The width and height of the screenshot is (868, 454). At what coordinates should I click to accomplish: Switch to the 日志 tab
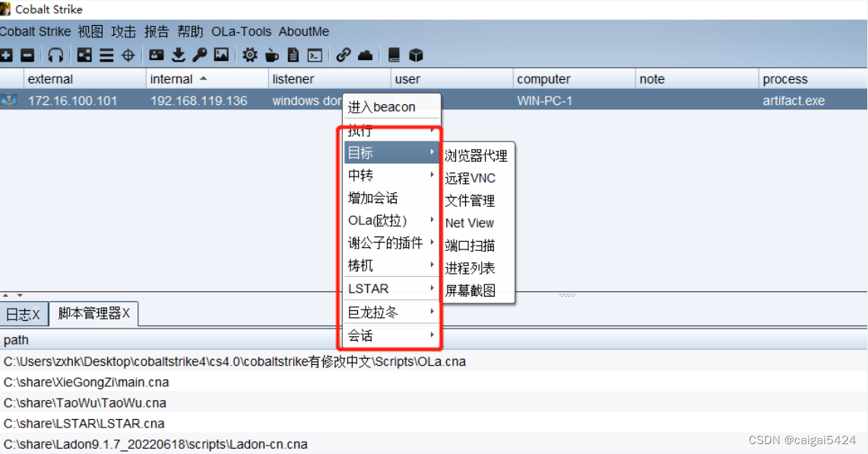[x=24, y=314]
